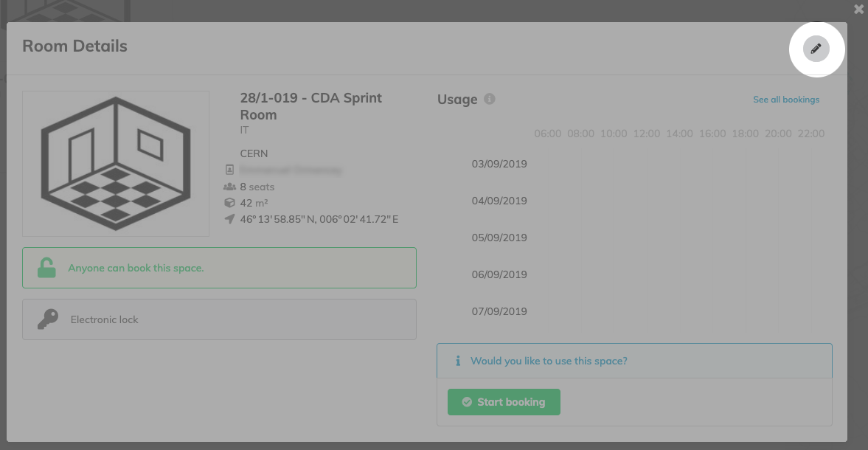Click the surface area cube icon

(230, 203)
